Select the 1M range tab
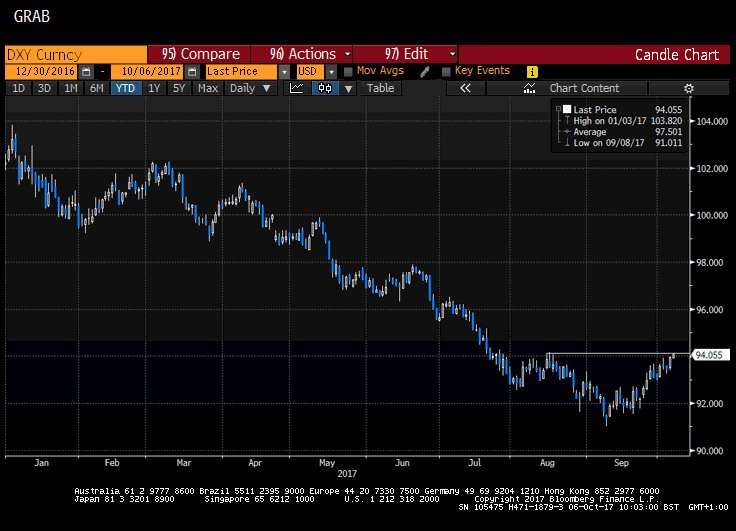The height and width of the screenshot is (531, 736). (x=71, y=88)
